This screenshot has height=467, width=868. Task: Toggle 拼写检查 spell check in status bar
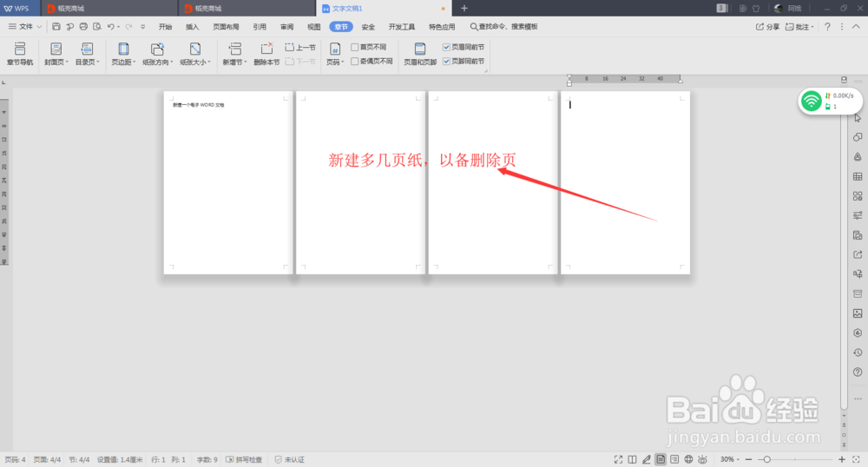[244, 460]
